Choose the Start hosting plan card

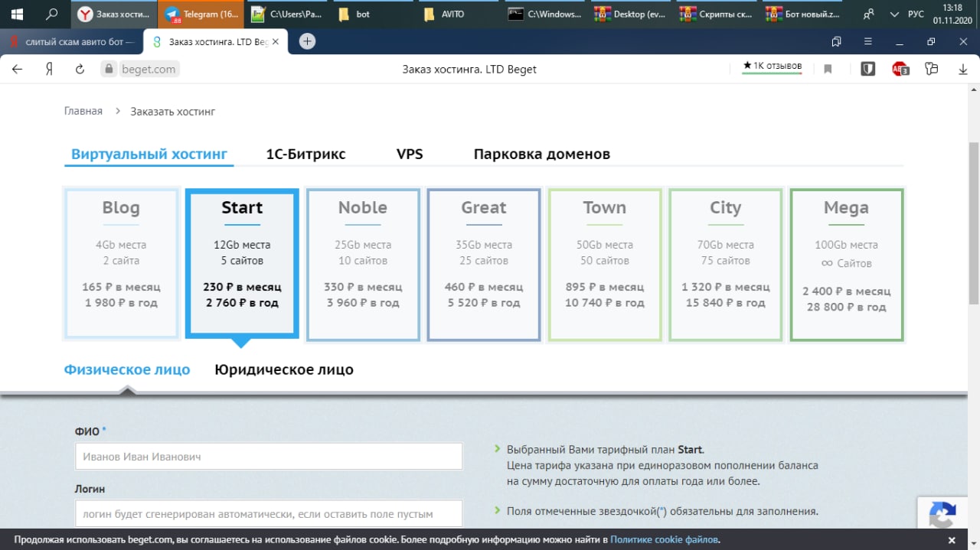coord(242,264)
